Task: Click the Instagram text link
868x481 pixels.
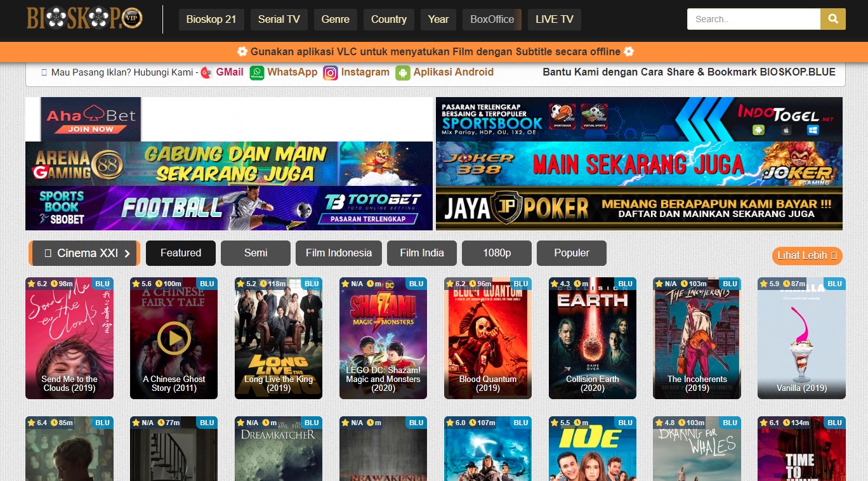Action: point(365,72)
